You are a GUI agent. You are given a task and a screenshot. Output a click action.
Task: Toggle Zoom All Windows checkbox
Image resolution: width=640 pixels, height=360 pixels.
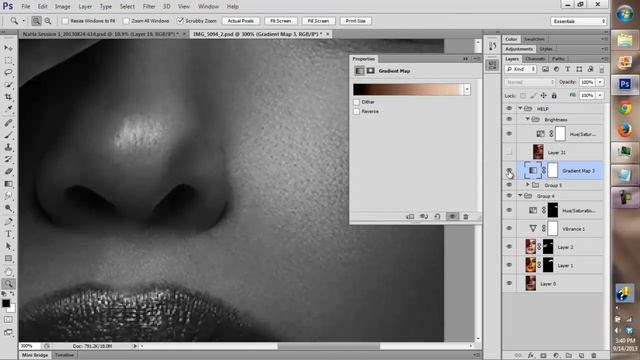coord(126,21)
